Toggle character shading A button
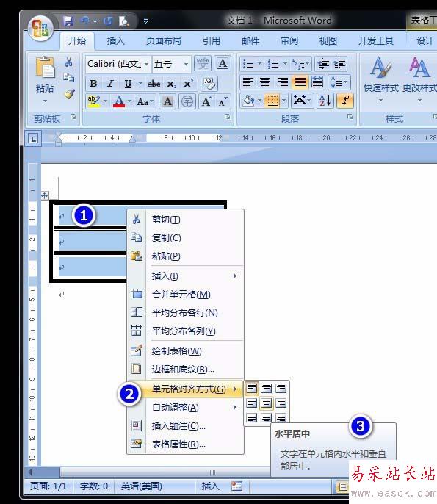The height and width of the screenshot is (504, 437). coord(167,101)
